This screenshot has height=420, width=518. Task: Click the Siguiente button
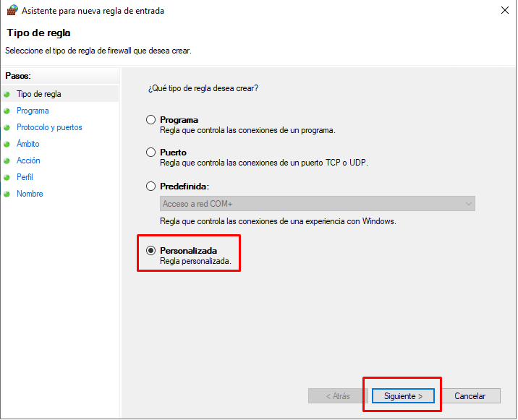coord(403,396)
